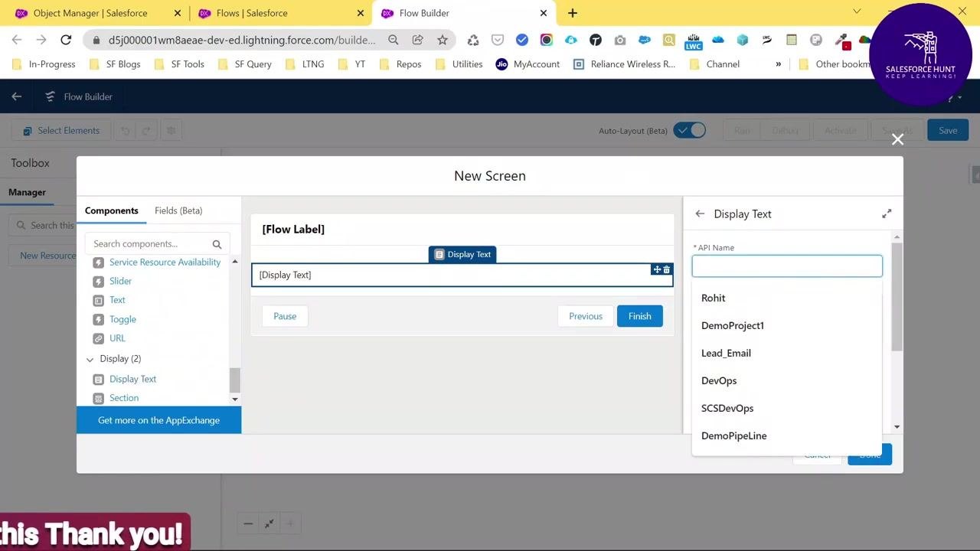Click the Text component icon
Screen dimensions: 980x551
point(98,301)
